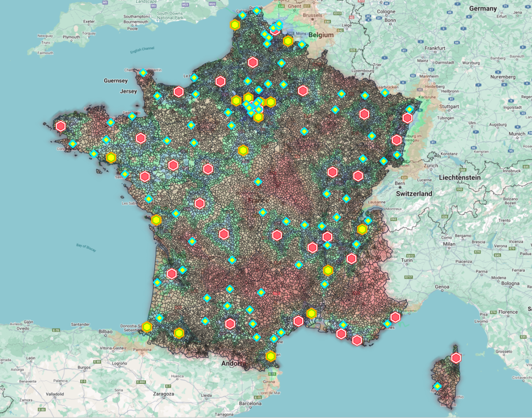Click the Guernsey island label

coord(115,81)
